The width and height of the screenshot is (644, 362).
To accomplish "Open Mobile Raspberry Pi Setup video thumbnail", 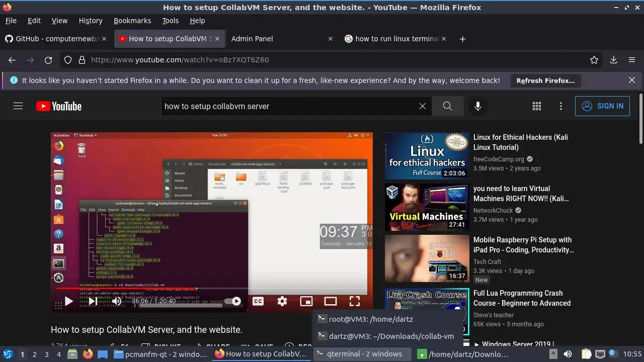I will tap(427, 258).
